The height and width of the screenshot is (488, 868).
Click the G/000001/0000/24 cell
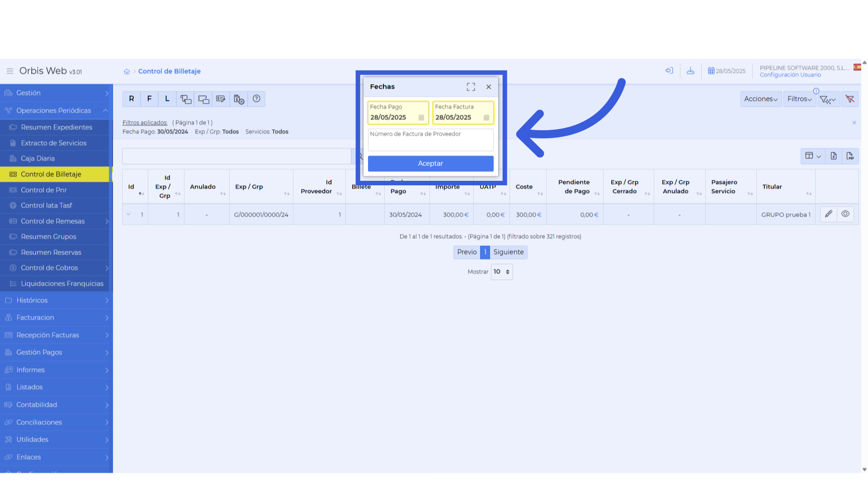(x=261, y=215)
